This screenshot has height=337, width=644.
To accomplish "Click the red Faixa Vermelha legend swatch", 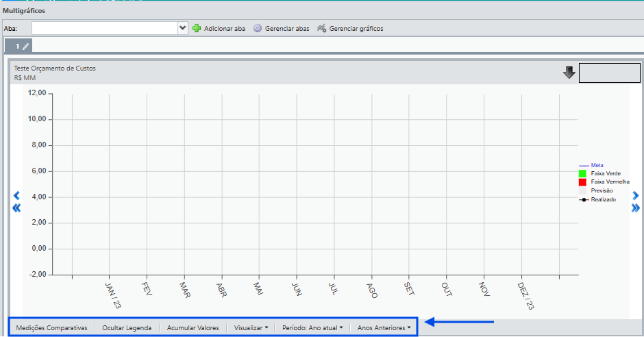I will (x=582, y=182).
